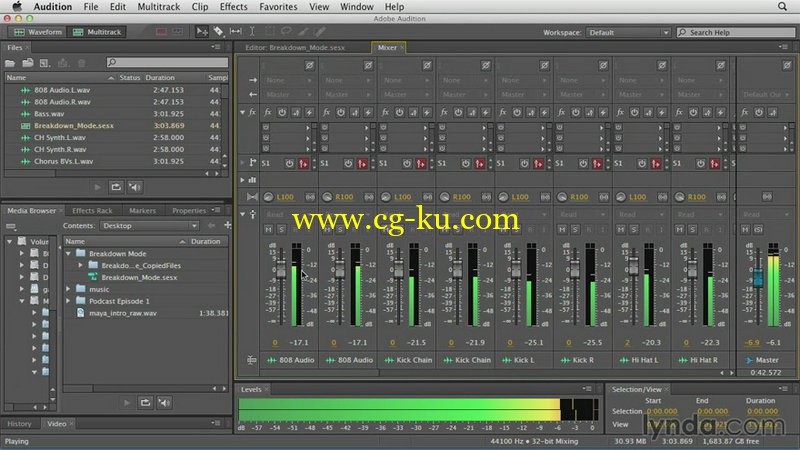Click the Files panel options menu icon
The height and width of the screenshot is (450, 800).
pyautogui.click(x=216, y=47)
